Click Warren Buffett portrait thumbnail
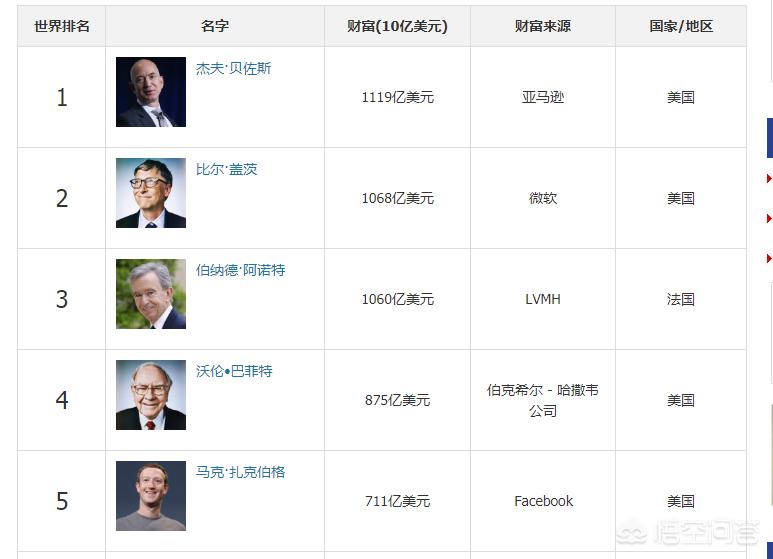The height and width of the screenshot is (559, 773). coord(151,395)
